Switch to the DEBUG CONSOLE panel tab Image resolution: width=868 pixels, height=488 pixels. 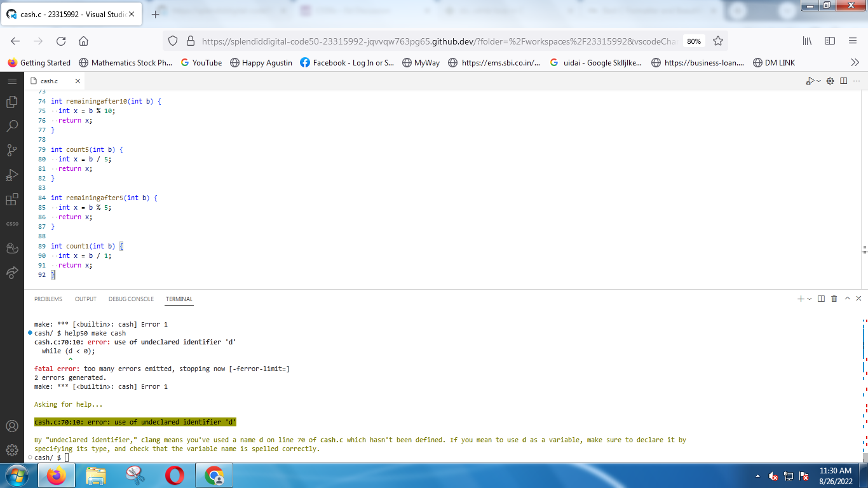click(x=132, y=299)
